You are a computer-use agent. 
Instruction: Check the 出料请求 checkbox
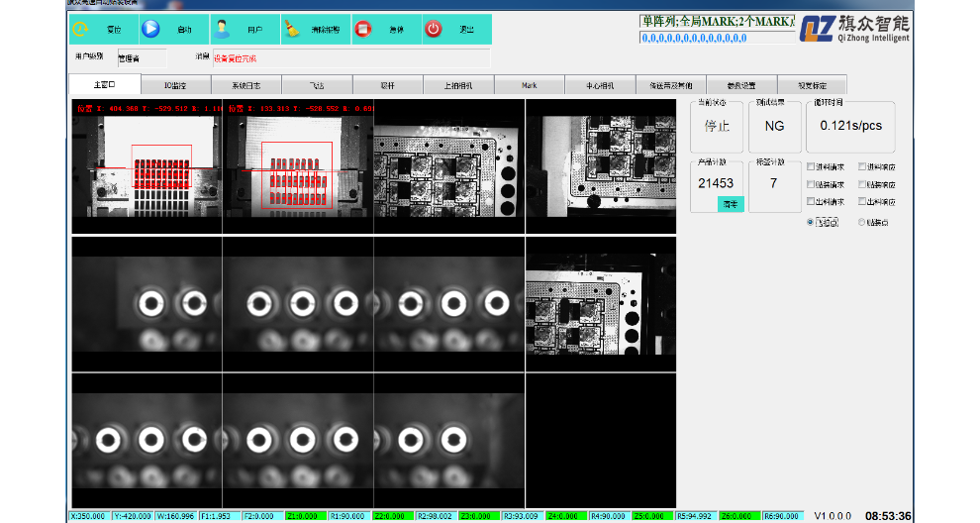click(x=812, y=202)
